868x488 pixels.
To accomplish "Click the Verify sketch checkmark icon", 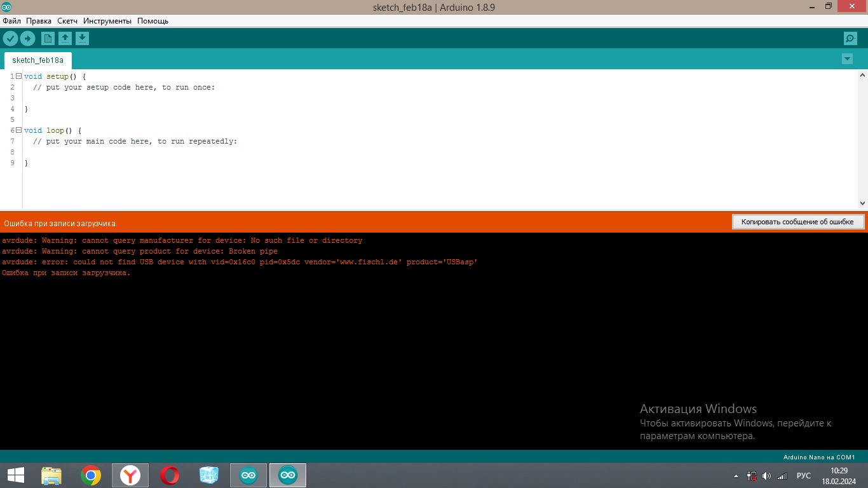I will pyautogui.click(x=10, y=39).
